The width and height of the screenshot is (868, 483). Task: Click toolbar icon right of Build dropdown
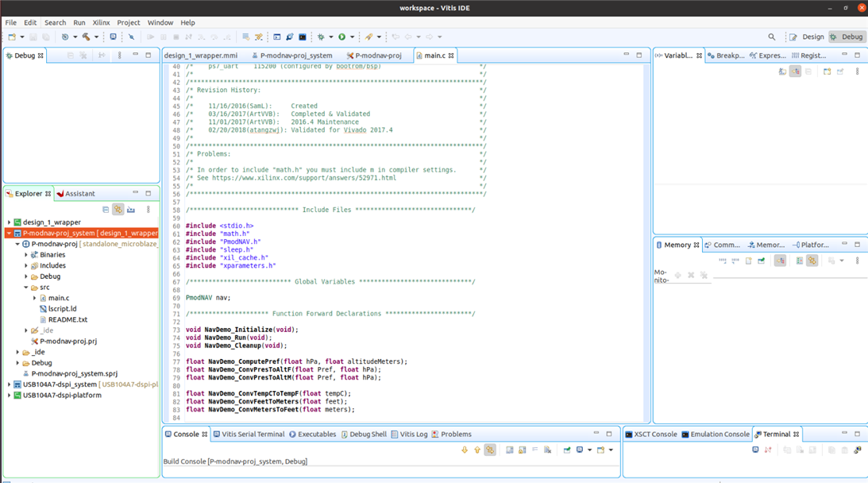(x=113, y=37)
